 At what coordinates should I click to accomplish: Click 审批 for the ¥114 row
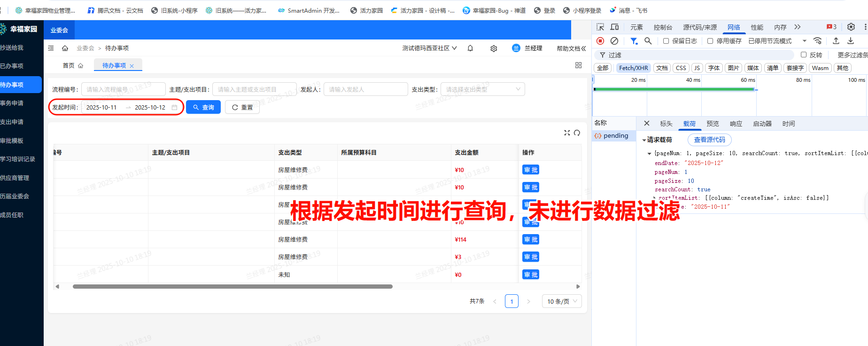coord(531,239)
